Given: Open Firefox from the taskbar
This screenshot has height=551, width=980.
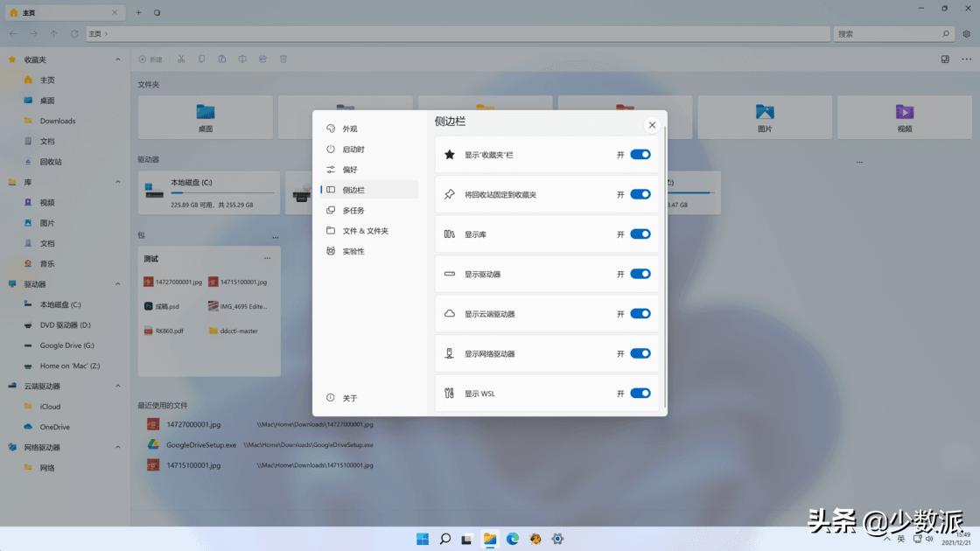Looking at the screenshot, I should pyautogui.click(x=535, y=539).
